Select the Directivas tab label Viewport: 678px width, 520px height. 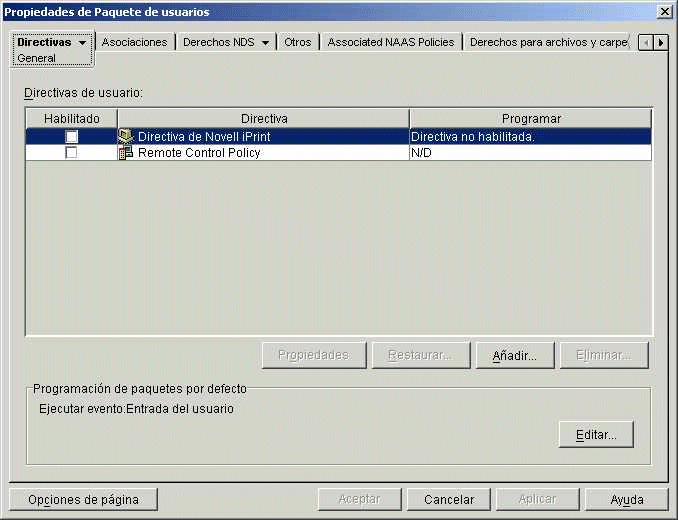(44, 42)
